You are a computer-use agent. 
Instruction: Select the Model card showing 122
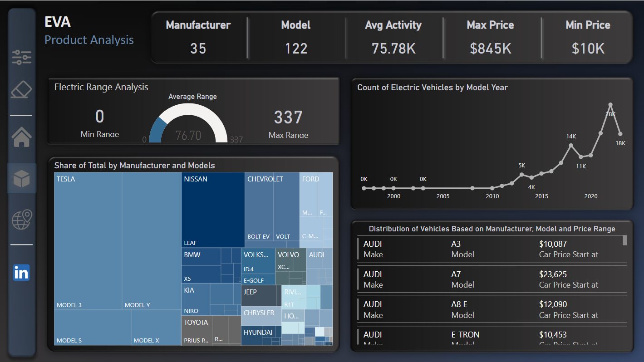tap(296, 37)
